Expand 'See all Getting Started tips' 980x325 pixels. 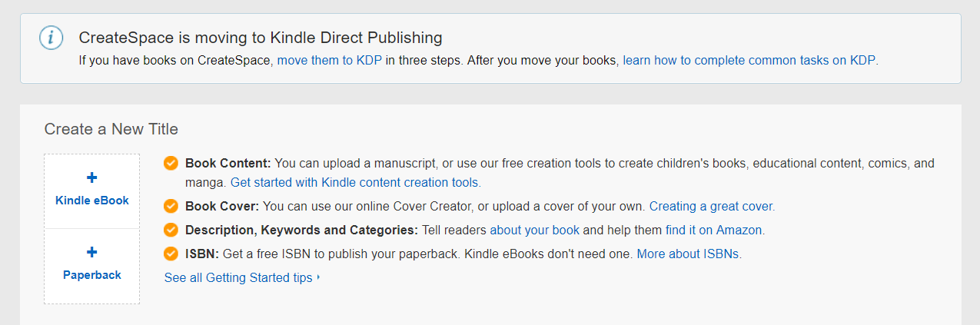(x=242, y=278)
